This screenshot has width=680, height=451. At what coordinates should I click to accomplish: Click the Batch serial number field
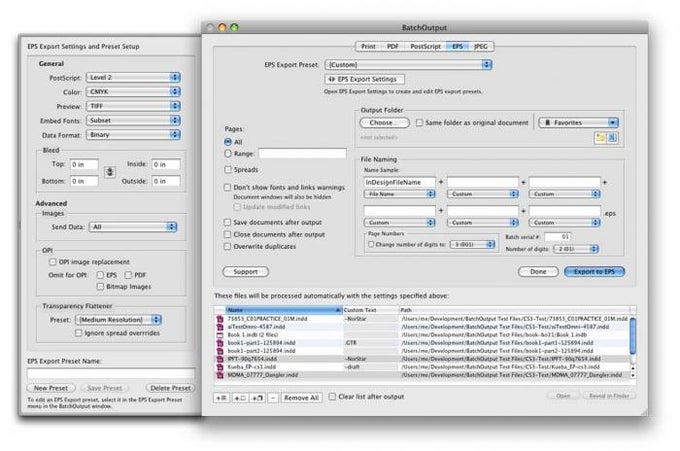click(x=558, y=237)
